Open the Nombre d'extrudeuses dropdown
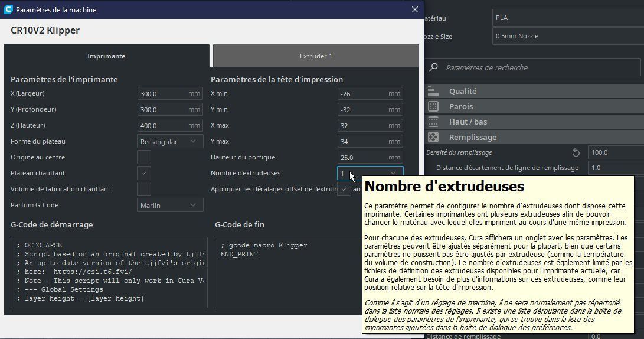The image size is (644, 339). pyautogui.click(x=370, y=173)
